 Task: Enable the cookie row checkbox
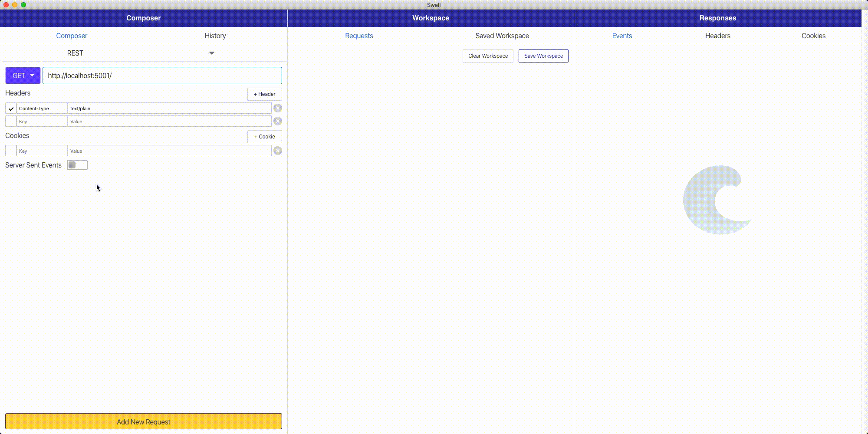[x=11, y=151]
